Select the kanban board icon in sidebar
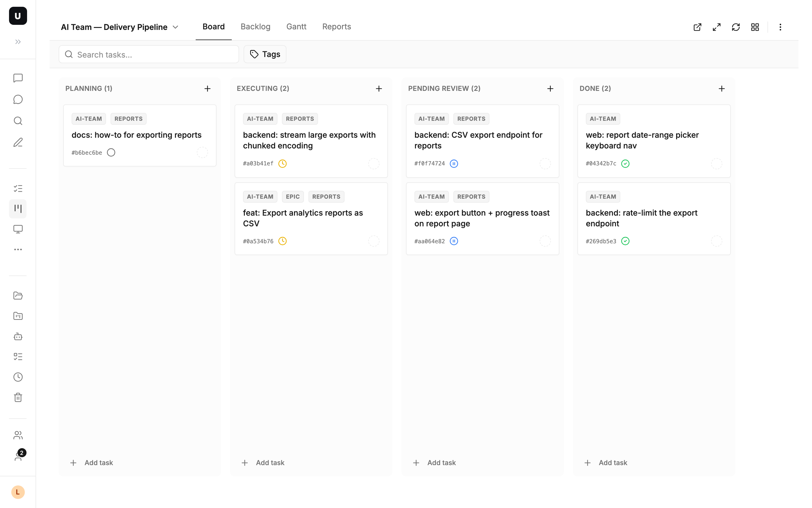Viewport: 812px width, 508px height. tap(18, 209)
